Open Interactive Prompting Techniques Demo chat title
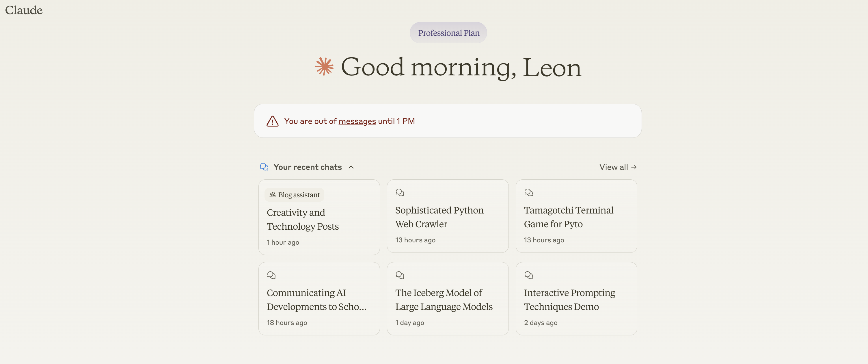Image resolution: width=868 pixels, height=364 pixels. tap(569, 300)
